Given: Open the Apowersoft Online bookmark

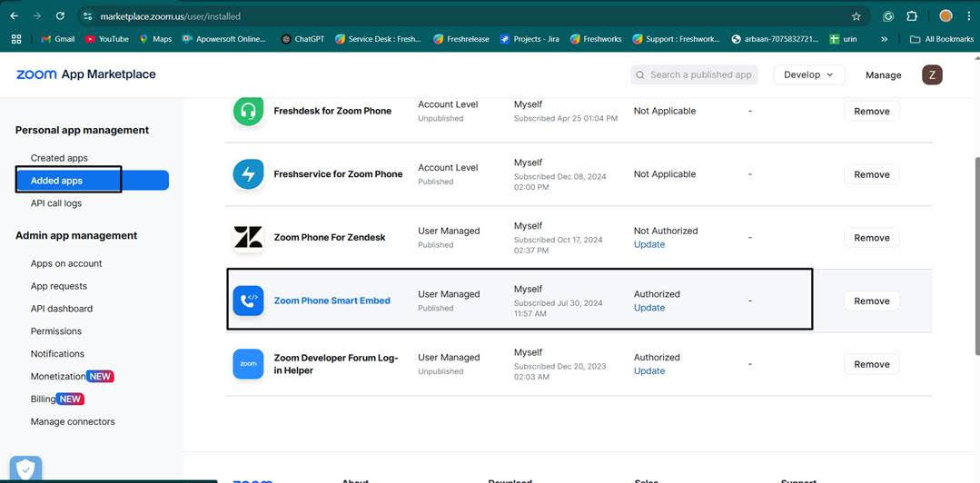Looking at the screenshot, I should (223, 39).
